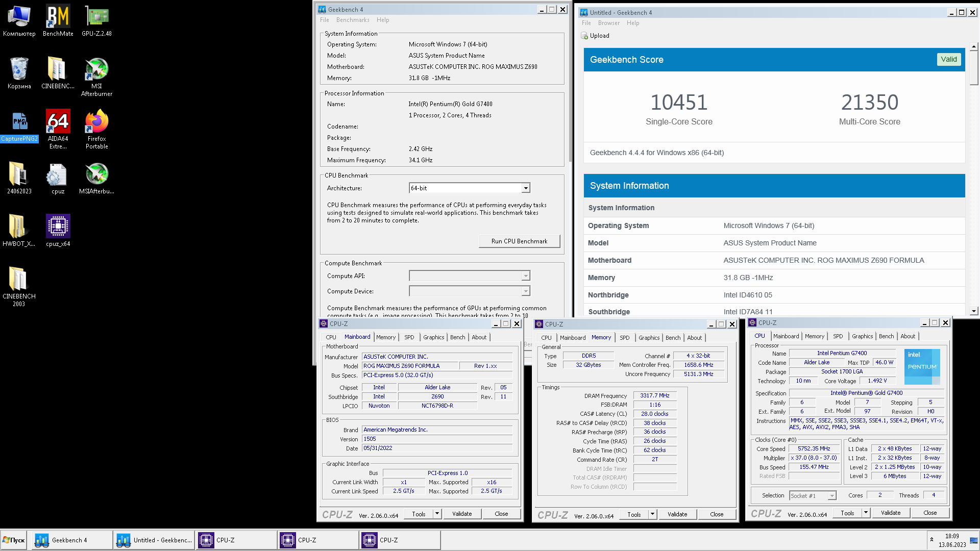Switch to Geekbench 4 taskbar item
The height and width of the screenshot is (551, 980).
pos(72,540)
